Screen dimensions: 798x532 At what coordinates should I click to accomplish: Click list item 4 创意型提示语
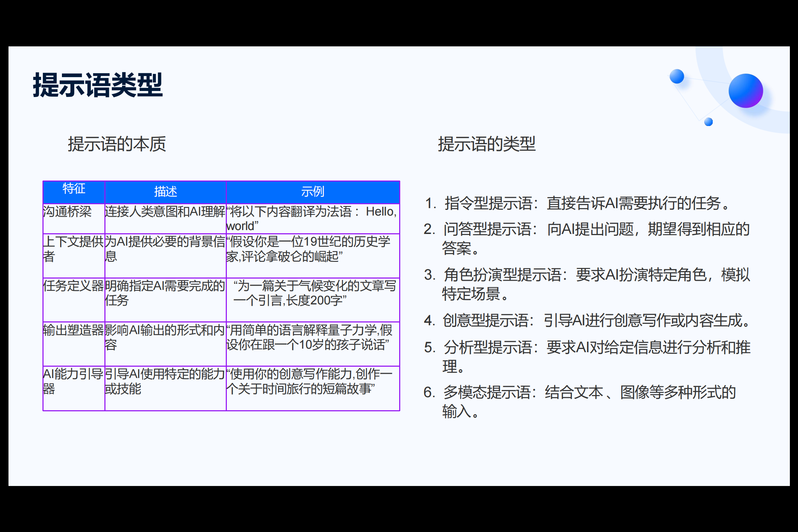(587, 321)
